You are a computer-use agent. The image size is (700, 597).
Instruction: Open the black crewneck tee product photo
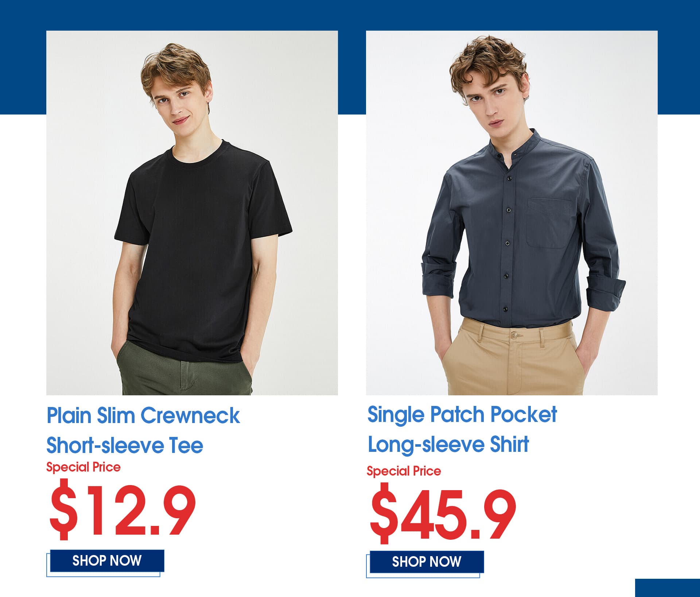(192, 213)
